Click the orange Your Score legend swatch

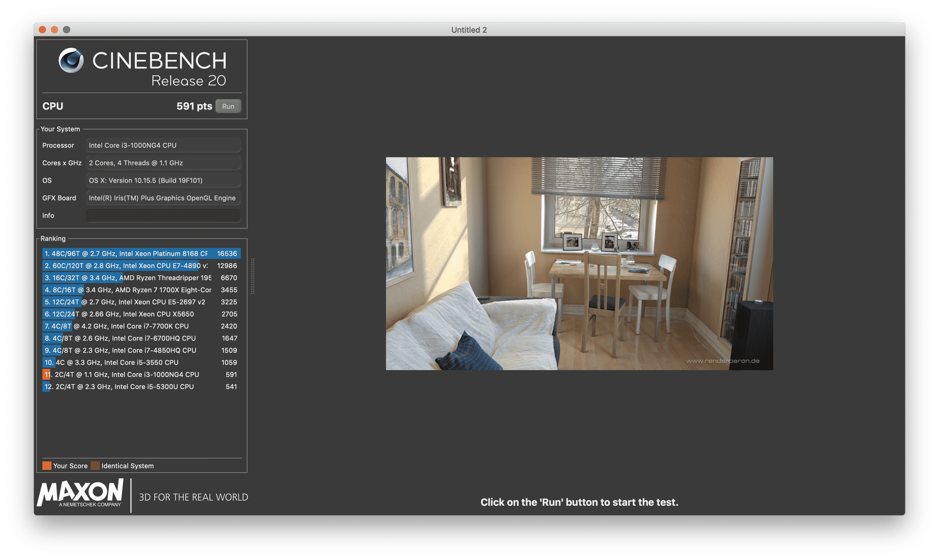click(x=47, y=466)
